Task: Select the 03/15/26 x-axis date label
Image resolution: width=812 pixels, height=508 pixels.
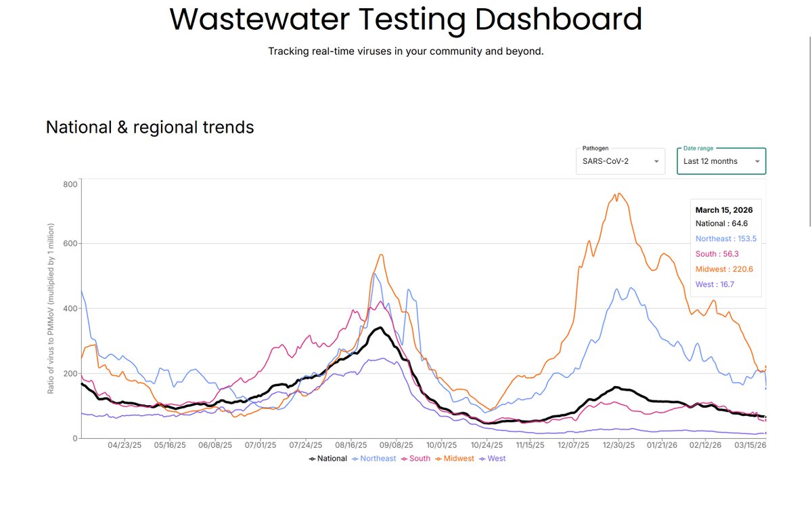Action: coord(750,446)
